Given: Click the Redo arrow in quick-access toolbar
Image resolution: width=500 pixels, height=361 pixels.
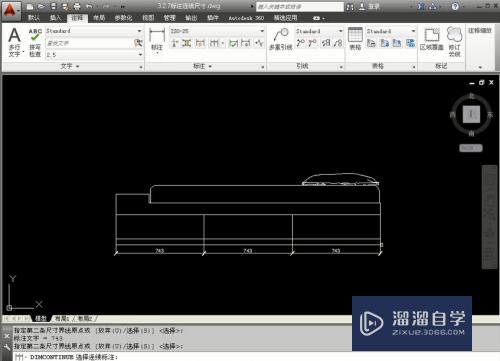Looking at the screenshot, I should point(106,6).
